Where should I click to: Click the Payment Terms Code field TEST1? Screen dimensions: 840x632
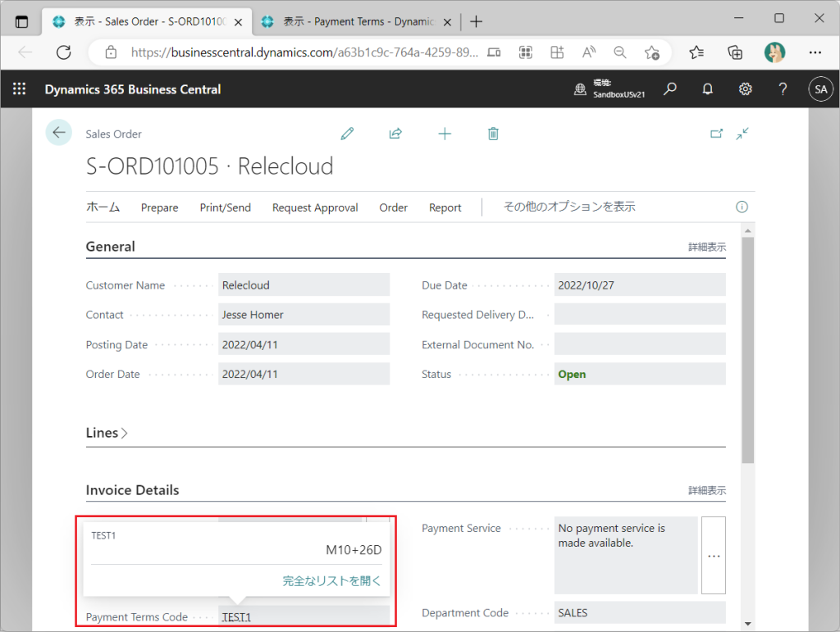coord(304,616)
